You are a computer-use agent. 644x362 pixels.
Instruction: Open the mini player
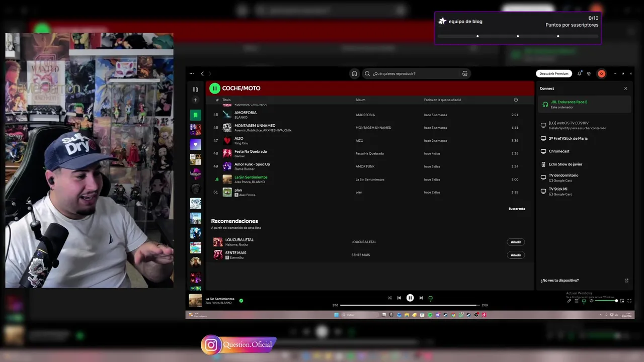coord(622,301)
